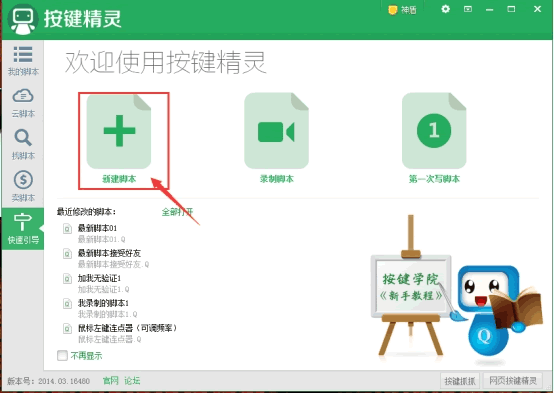This screenshot has width=554, height=393.
Task: Click the 录制脚本 camera document icon
Action: 276,131
